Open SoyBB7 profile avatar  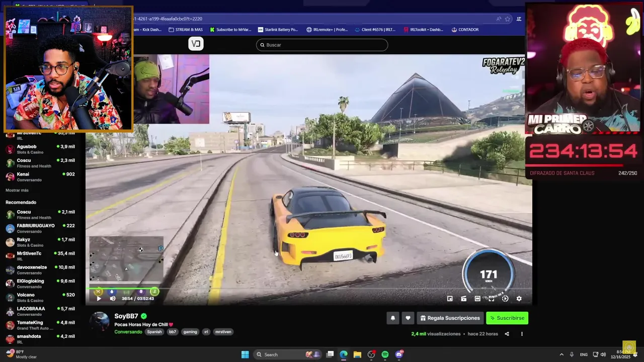(100, 322)
